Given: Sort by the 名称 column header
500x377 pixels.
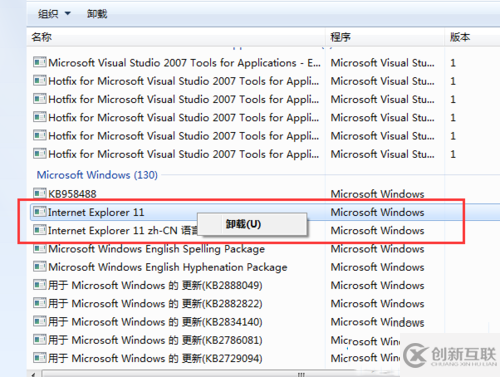Looking at the screenshot, I should [x=42, y=37].
